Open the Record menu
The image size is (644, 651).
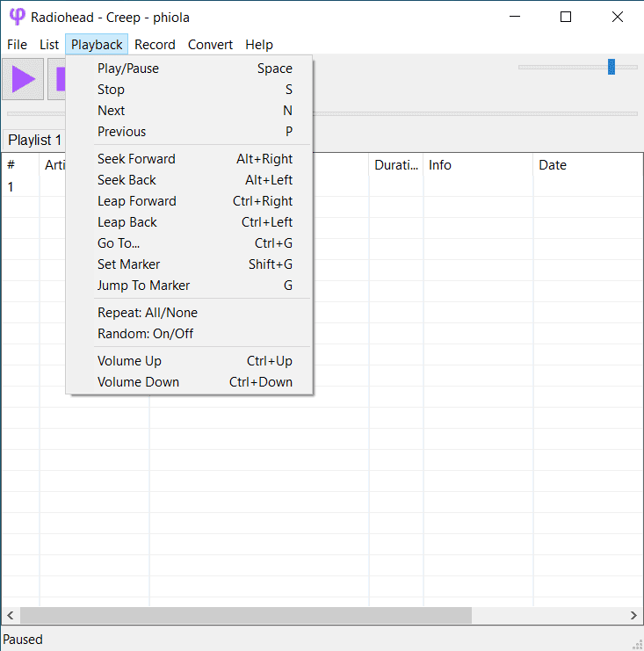point(155,45)
